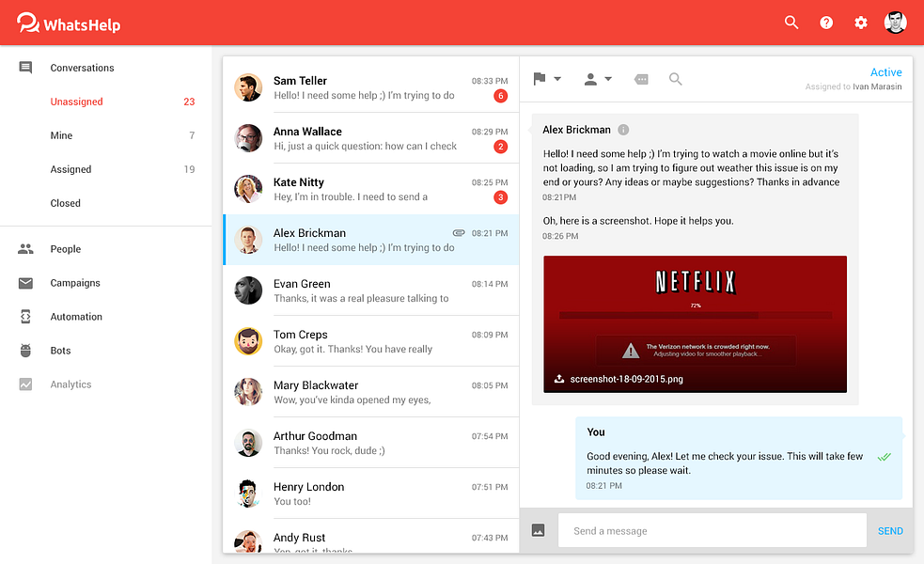Click the SEND button
The image size is (924, 564).
coord(890,531)
